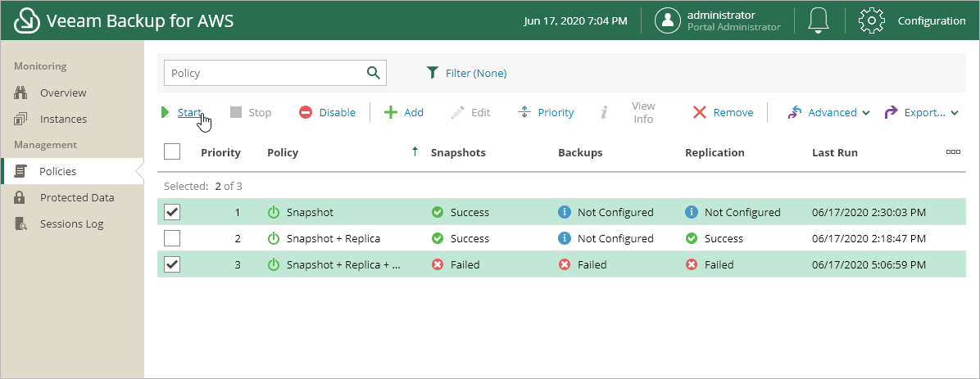
Task: Click '06/17/2020 2:30:03 PM' Last Run cell
Action: pos(869,212)
